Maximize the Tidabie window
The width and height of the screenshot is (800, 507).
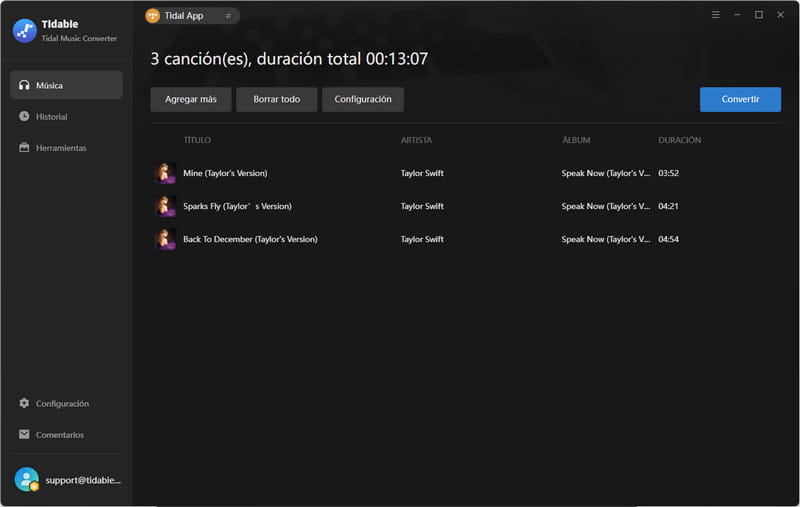point(759,15)
